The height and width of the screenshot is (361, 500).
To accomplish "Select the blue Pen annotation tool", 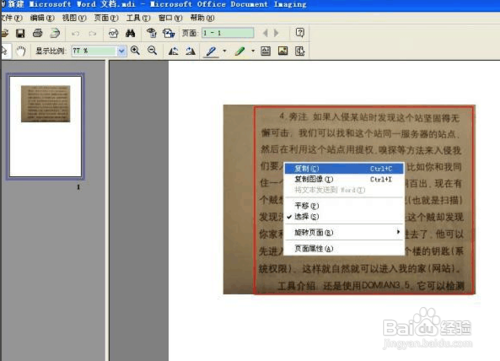I will pyautogui.click(x=211, y=51).
